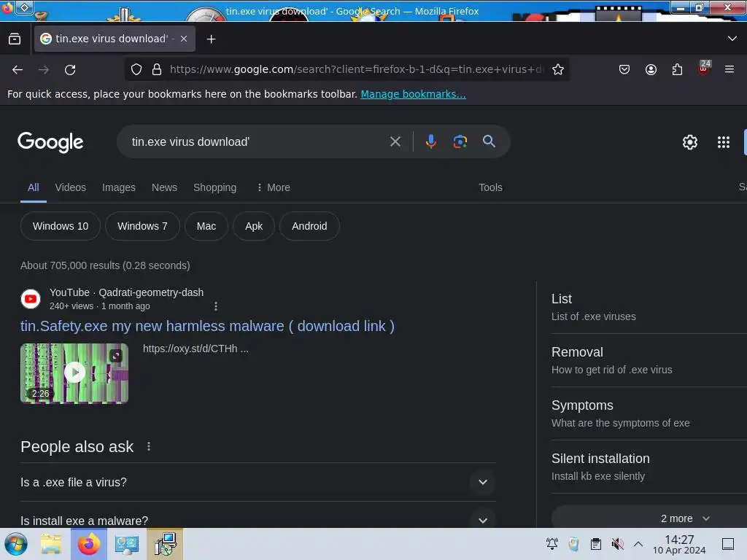Open the Firefox View icon left of tabs
Viewport: 747px width, 560px height.
[15, 39]
